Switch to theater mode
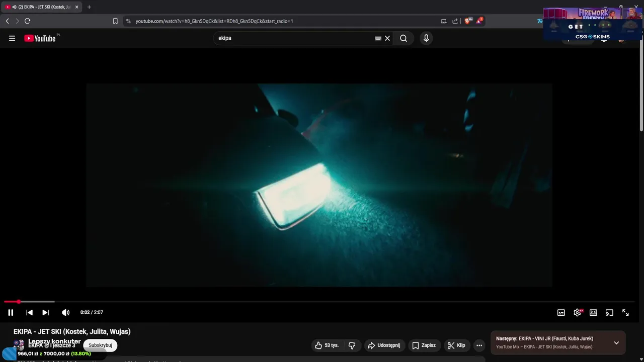This screenshot has height=362, width=644. [x=593, y=312]
